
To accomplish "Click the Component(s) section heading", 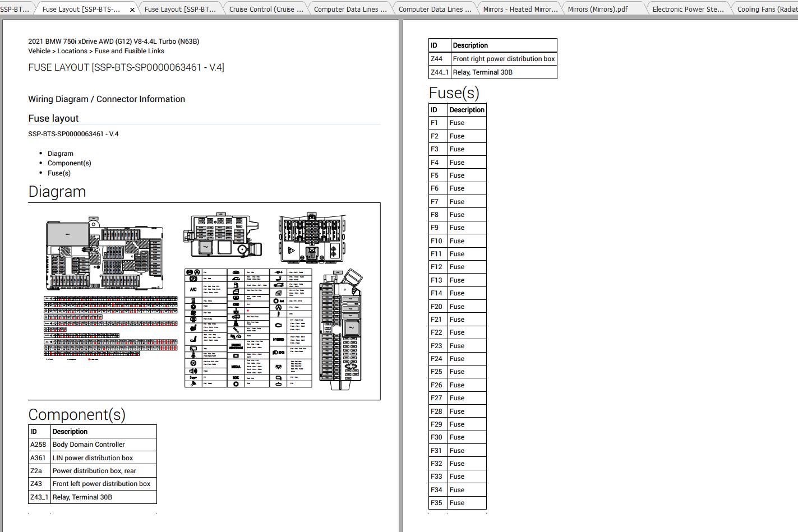I will pos(77,415).
